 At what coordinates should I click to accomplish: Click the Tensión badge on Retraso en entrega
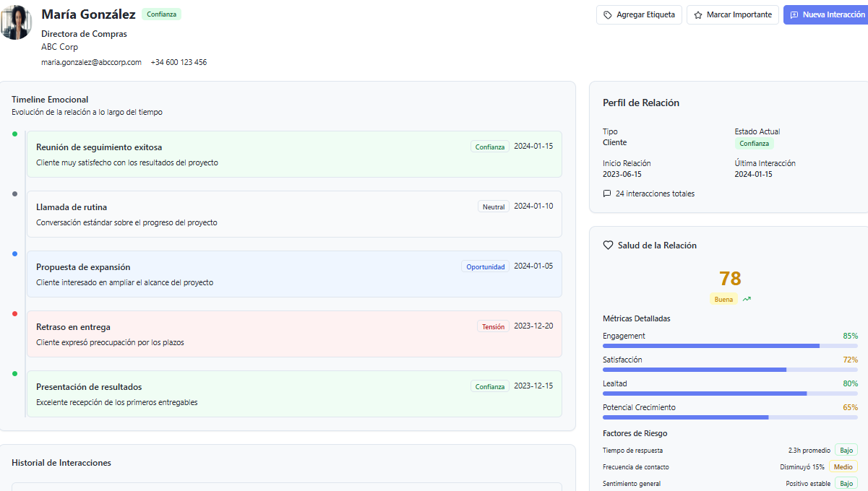click(493, 326)
